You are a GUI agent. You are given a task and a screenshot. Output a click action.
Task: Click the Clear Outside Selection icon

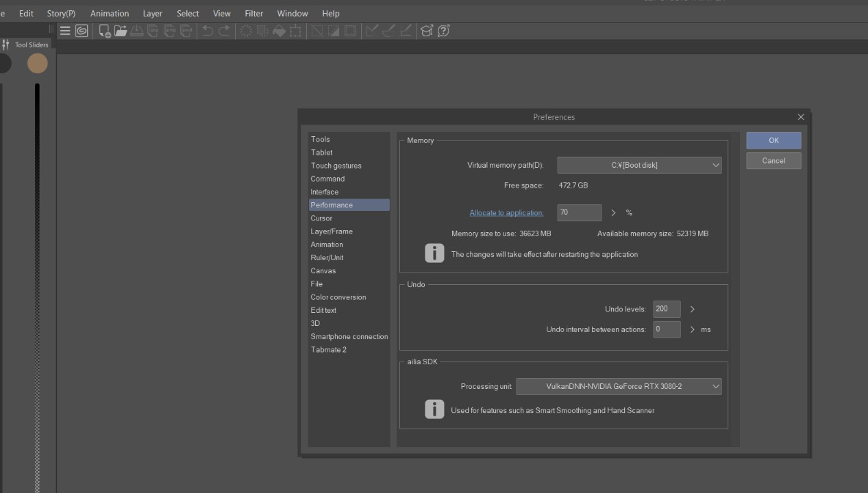click(x=262, y=31)
